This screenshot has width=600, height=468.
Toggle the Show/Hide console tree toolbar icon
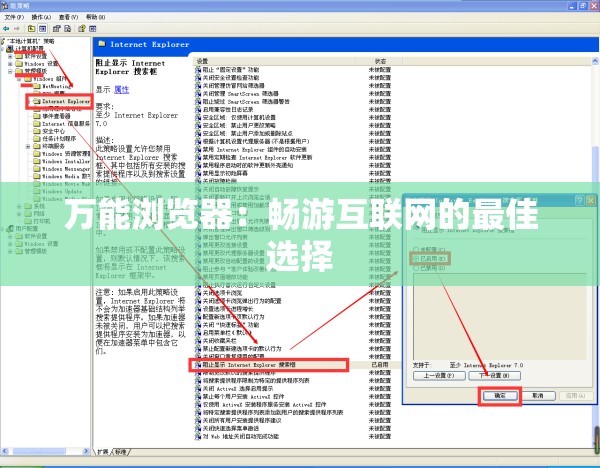(x=42, y=29)
